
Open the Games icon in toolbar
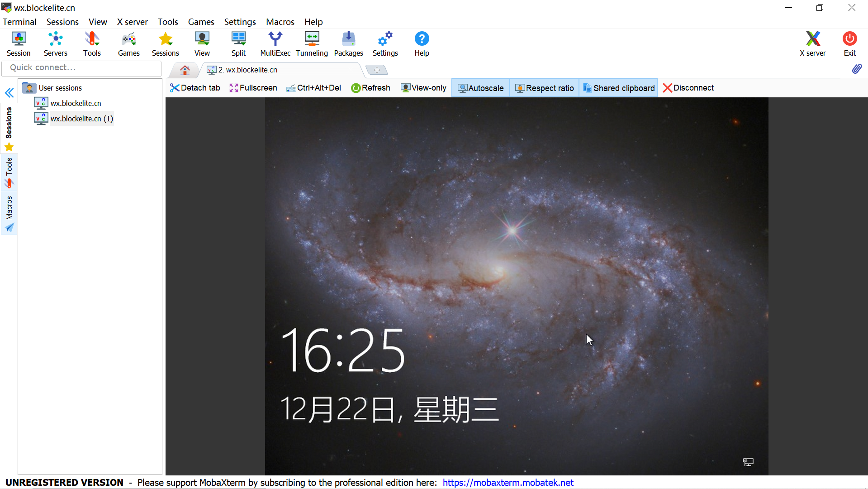pyautogui.click(x=128, y=43)
